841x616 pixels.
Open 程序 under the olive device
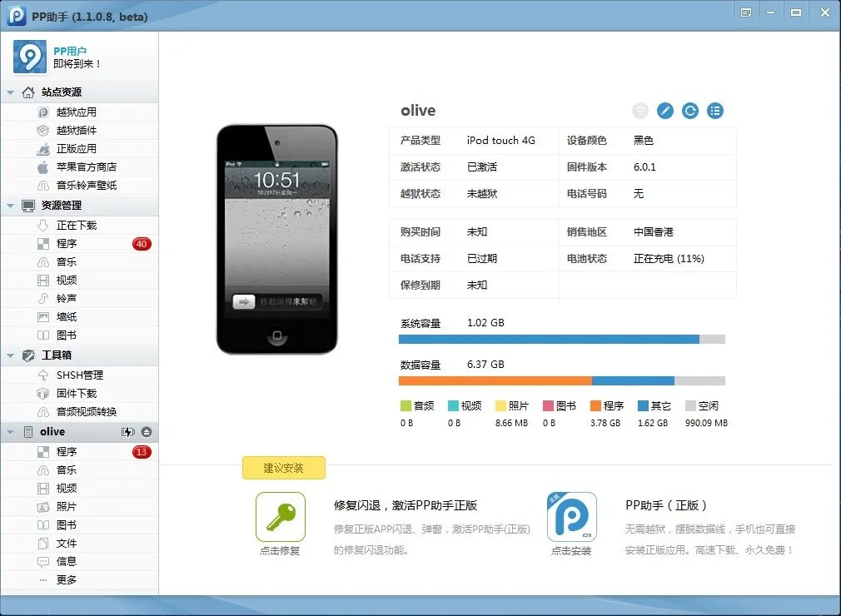[x=79, y=452]
